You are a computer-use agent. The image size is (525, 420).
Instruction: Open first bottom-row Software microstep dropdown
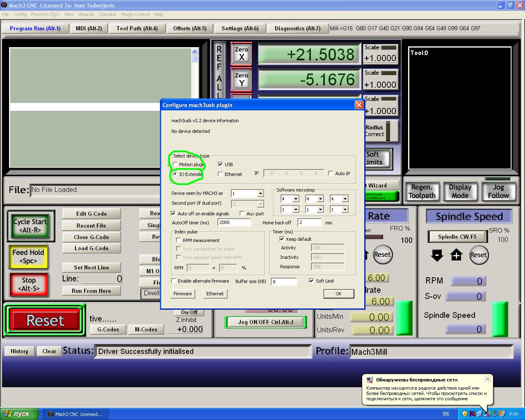pos(296,210)
